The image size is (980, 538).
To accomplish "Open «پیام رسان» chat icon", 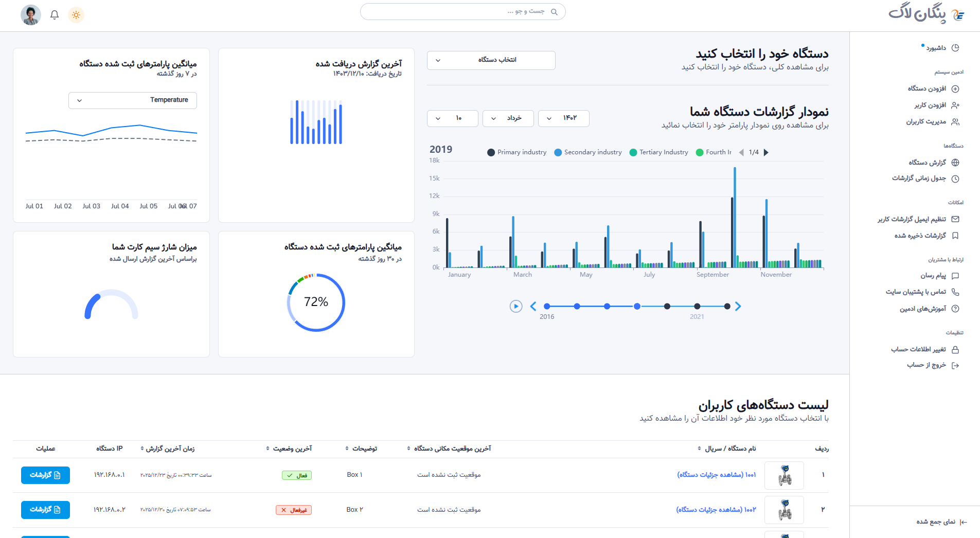I will tap(956, 276).
